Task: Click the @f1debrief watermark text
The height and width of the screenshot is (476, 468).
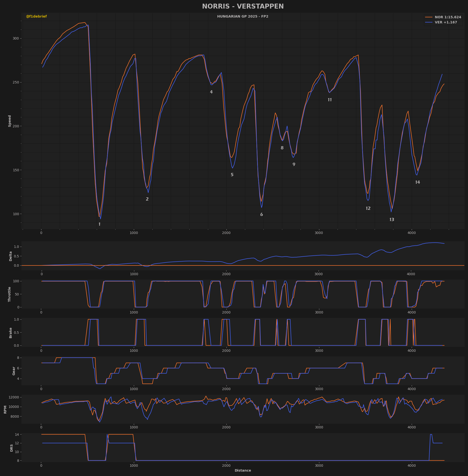Action: 36,17
